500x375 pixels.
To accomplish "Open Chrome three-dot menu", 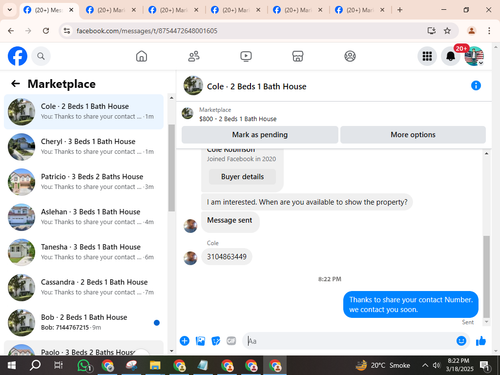I will pyautogui.click(x=489, y=31).
